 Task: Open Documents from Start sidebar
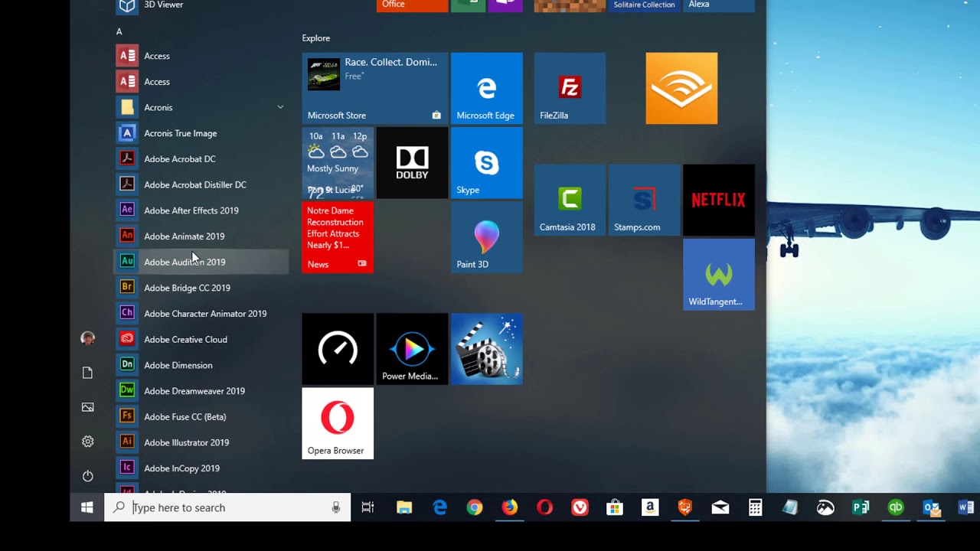87,373
